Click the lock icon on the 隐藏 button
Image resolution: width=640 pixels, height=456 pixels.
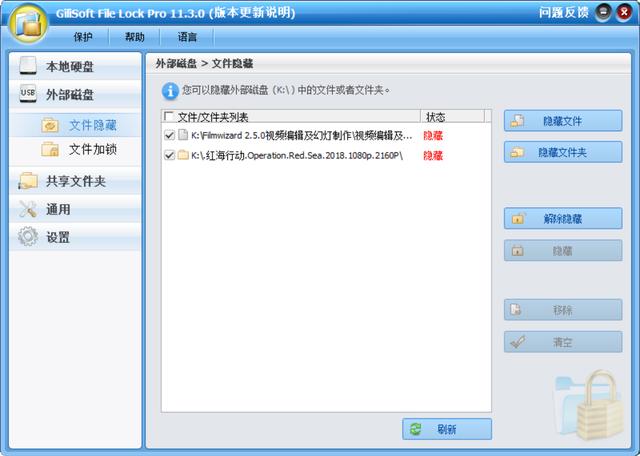pyautogui.click(x=518, y=250)
